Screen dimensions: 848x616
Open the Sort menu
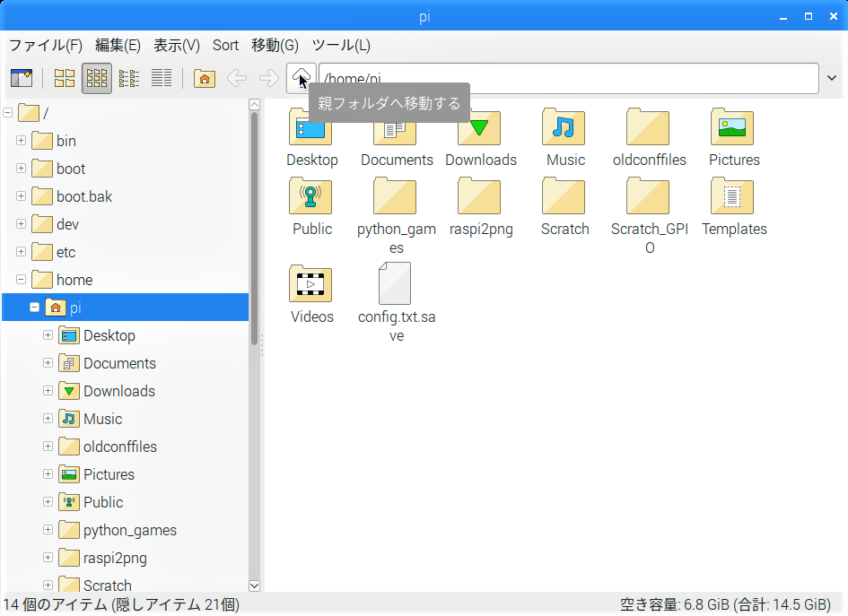click(x=225, y=46)
